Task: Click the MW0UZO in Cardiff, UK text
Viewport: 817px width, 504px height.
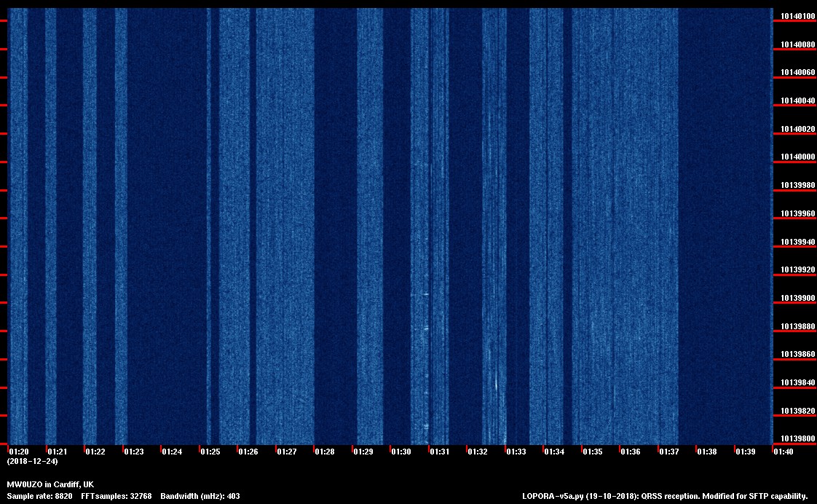Action: (50, 484)
